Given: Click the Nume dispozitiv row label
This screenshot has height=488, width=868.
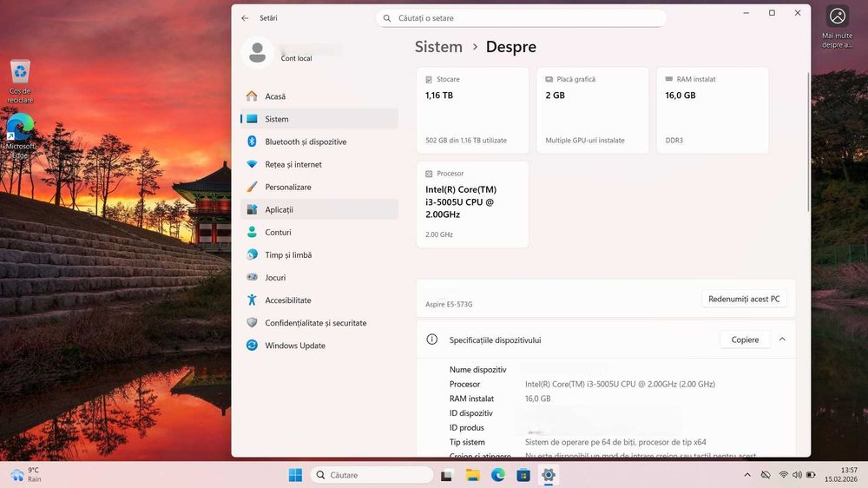Looking at the screenshot, I should tap(477, 369).
